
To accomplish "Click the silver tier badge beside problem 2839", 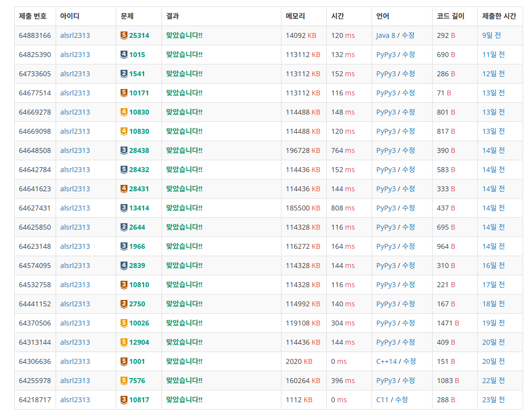I will (124, 266).
